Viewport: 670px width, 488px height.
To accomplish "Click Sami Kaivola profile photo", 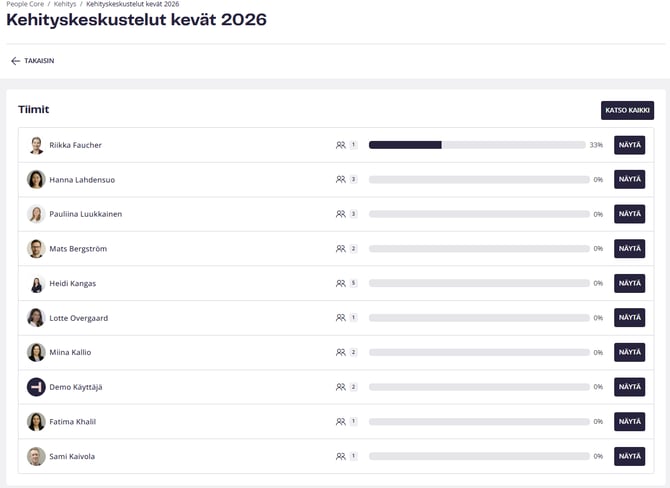I will [x=36, y=456].
